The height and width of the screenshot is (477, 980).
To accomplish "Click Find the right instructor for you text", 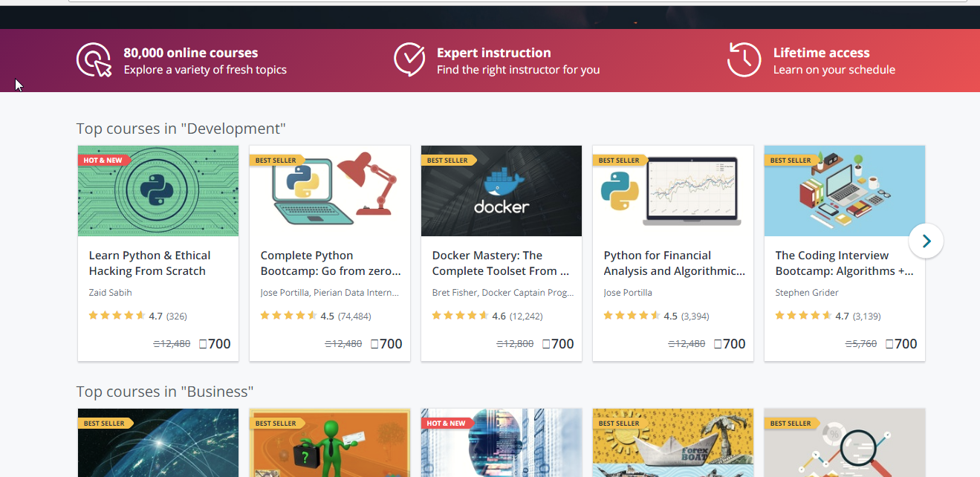I will coord(518,70).
